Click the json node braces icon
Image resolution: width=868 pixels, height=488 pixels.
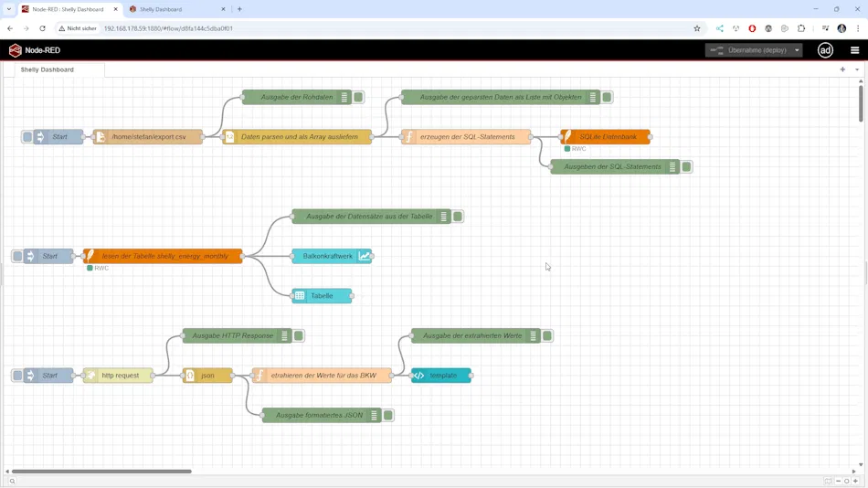coord(190,376)
